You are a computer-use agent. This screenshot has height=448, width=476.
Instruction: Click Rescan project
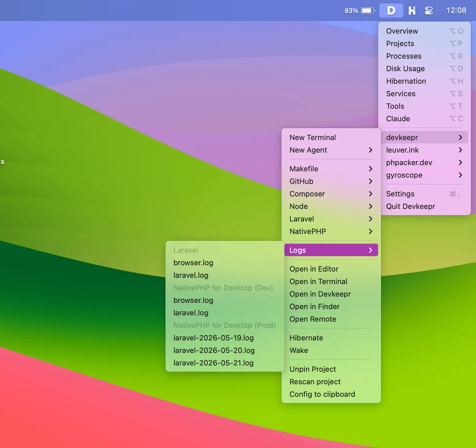tap(331, 382)
